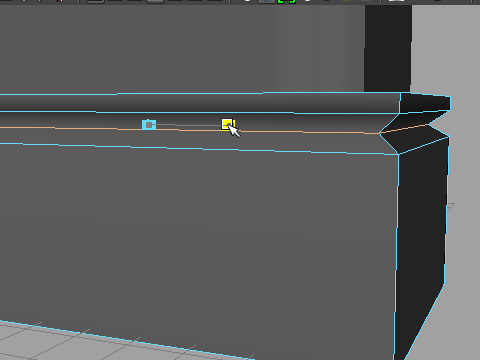Click the vertical cyan corner edge of box
Image resolution: width=480 pixels, height=360 pixels.
click(x=396, y=253)
